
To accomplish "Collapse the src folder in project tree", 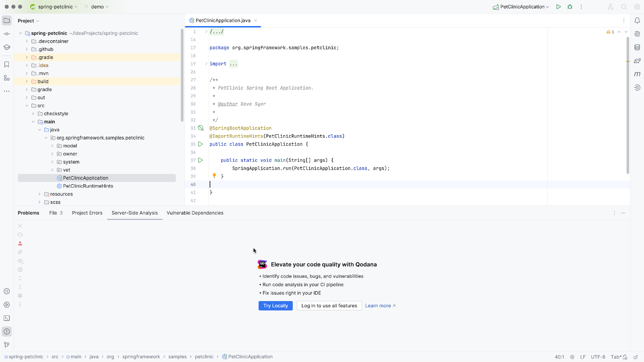I will coord(27,106).
